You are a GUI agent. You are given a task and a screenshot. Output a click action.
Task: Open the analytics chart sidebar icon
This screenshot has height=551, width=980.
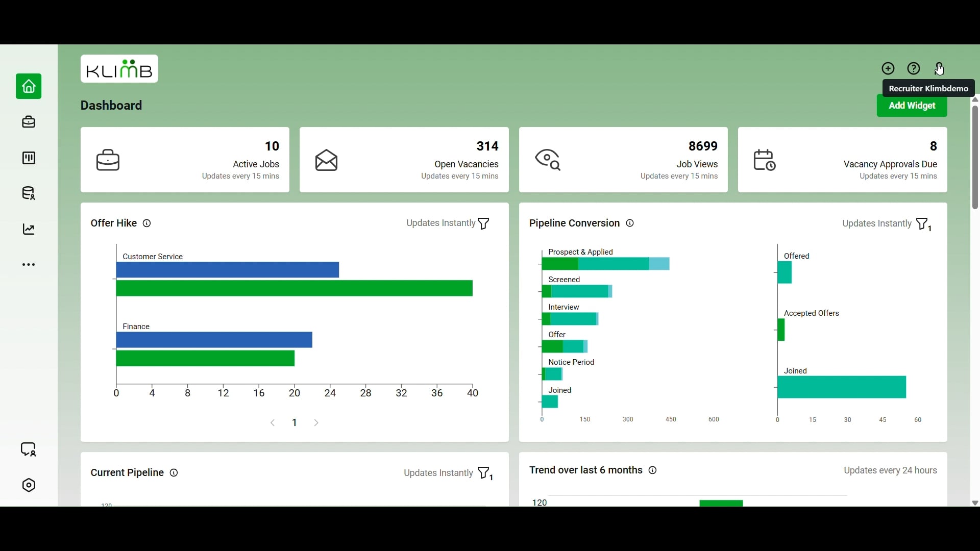tap(29, 230)
